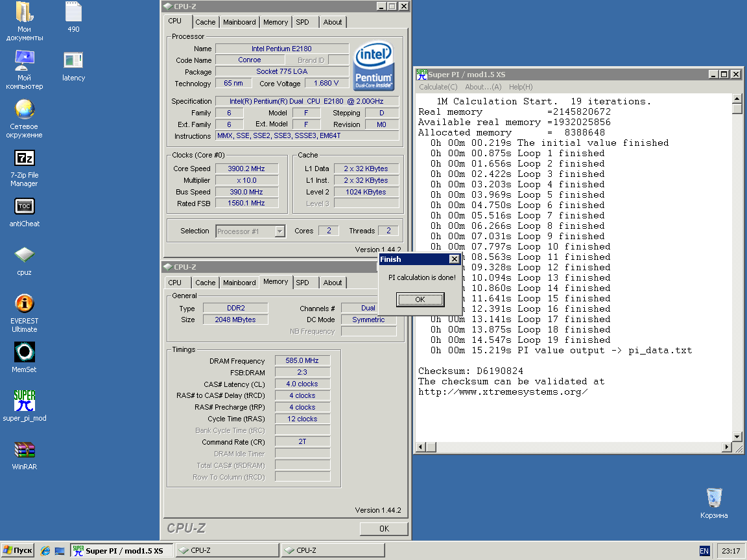Click the Memory Size 2048 MBytes field
This screenshot has height=560, width=747.
[235, 320]
